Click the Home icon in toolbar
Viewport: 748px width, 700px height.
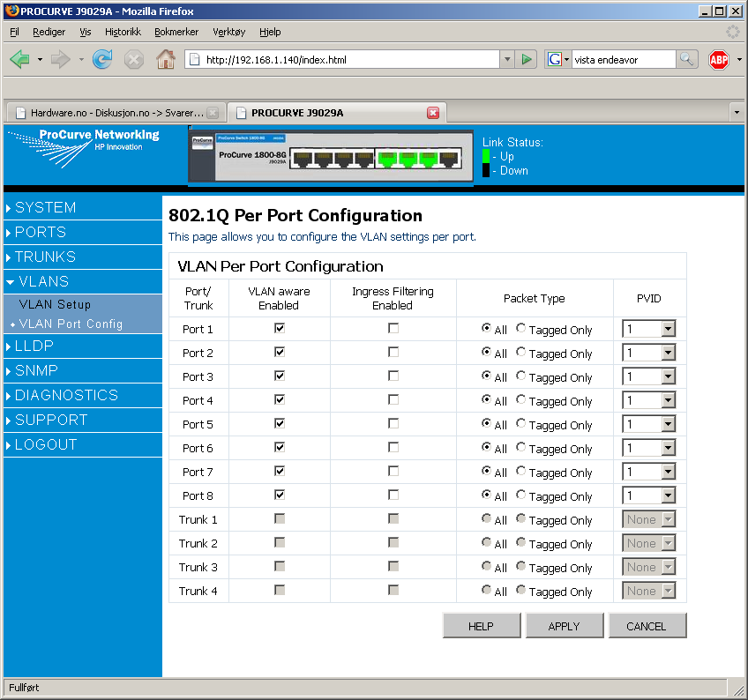165,60
